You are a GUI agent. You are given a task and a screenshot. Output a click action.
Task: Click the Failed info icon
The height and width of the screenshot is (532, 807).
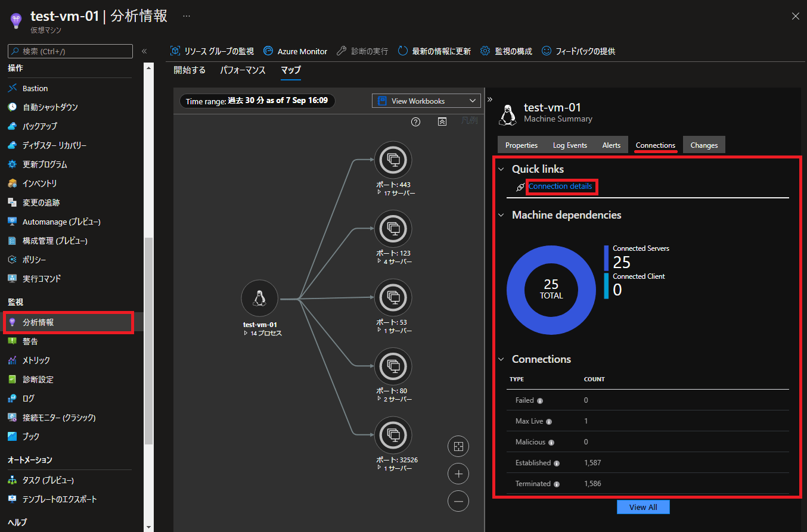540,401
